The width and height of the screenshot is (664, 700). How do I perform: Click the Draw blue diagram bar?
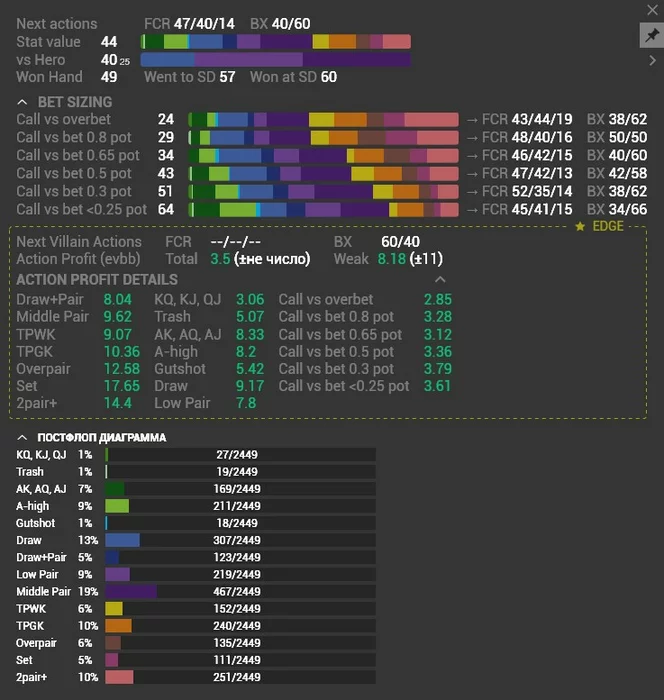(122, 540)
